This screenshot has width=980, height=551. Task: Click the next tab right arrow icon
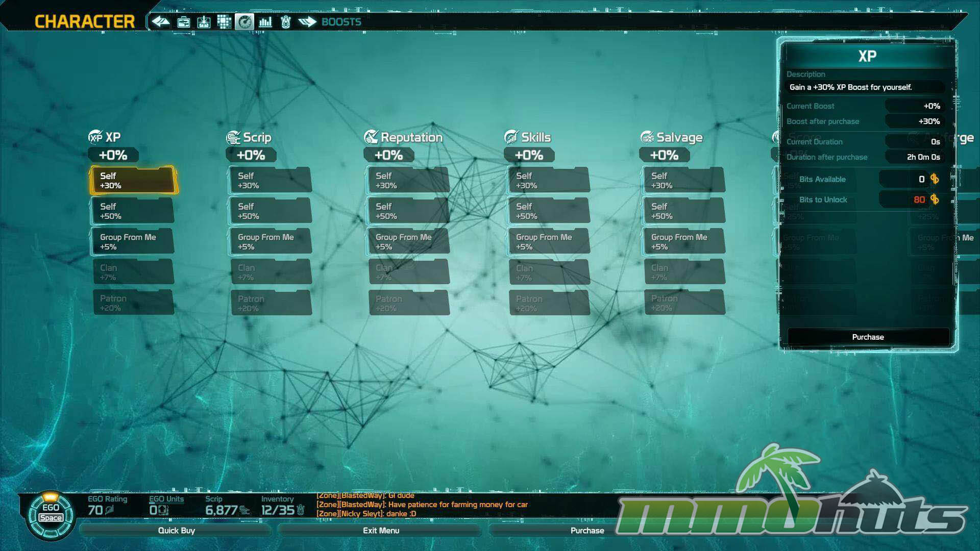[x=307, y=22]
